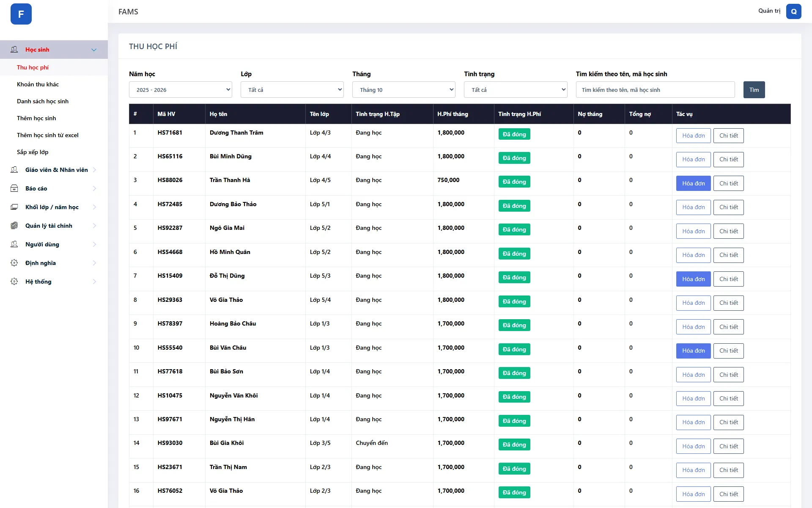Screen dimensions: 812x508
Task: Click the Quản lý tài chính icon
Action: 14,226
